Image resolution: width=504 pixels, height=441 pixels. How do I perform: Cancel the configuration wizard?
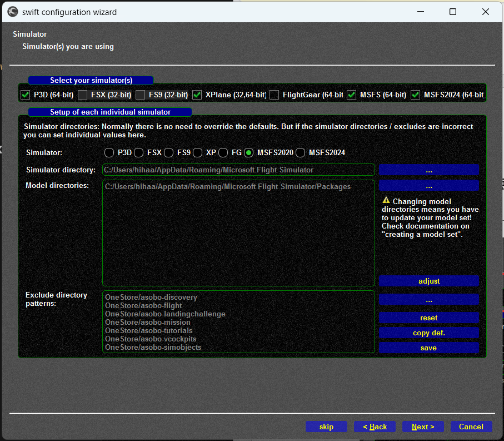tap(471, 427)
